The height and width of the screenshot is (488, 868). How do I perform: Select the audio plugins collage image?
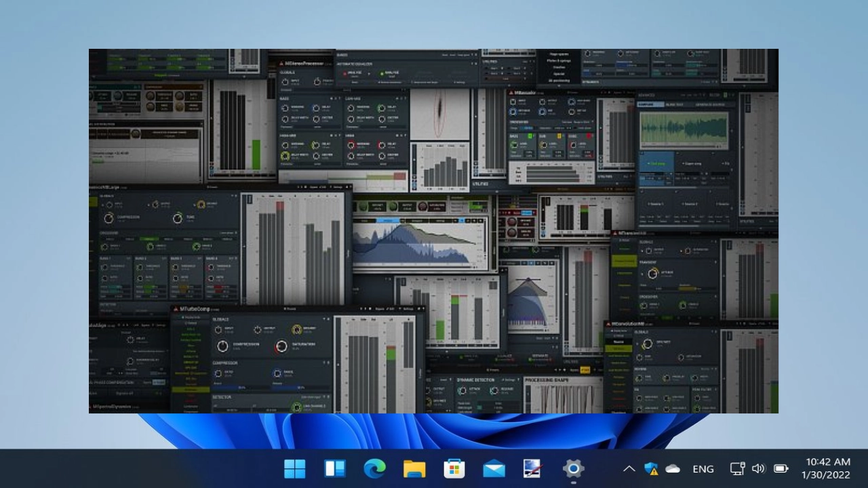pyautogui.click(x=433, y=231)
